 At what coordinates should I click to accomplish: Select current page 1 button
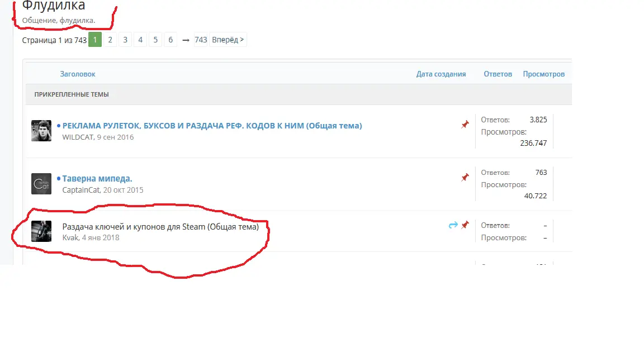click(95, 40)
